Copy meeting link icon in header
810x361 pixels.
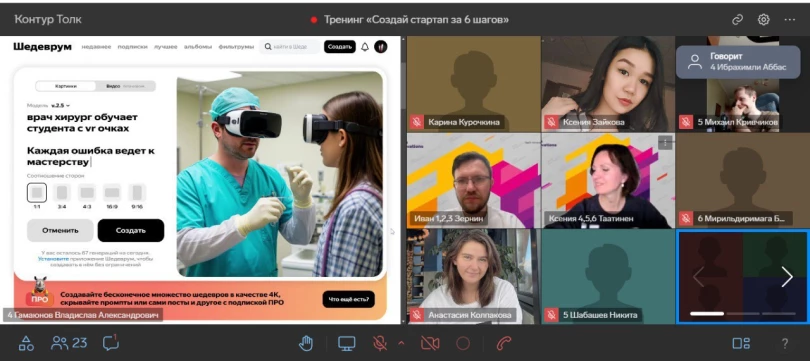coord(737,20)
